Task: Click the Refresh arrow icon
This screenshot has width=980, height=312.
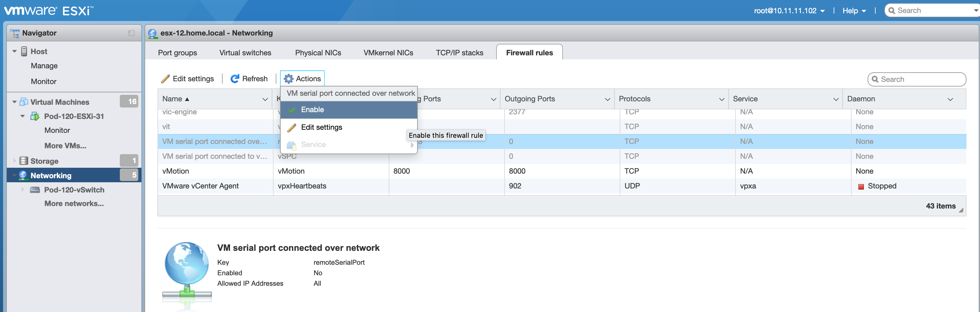Action: 235,79
